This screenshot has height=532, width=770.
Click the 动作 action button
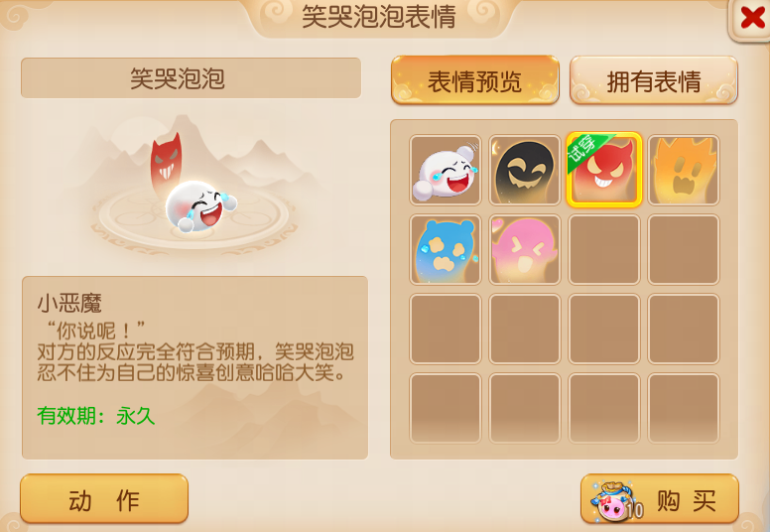coord(104,499)
